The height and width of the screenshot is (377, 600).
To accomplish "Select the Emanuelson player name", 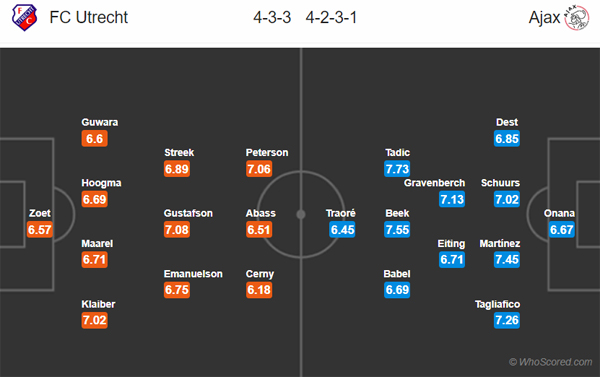I will click(193, 274).
